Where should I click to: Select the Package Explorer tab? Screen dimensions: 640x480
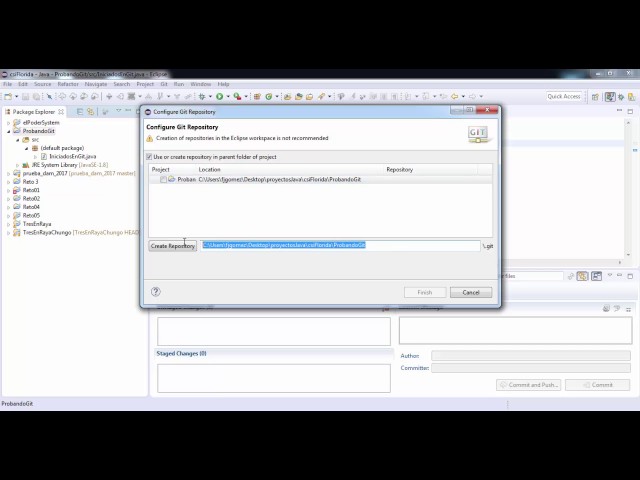coord(33,111)
